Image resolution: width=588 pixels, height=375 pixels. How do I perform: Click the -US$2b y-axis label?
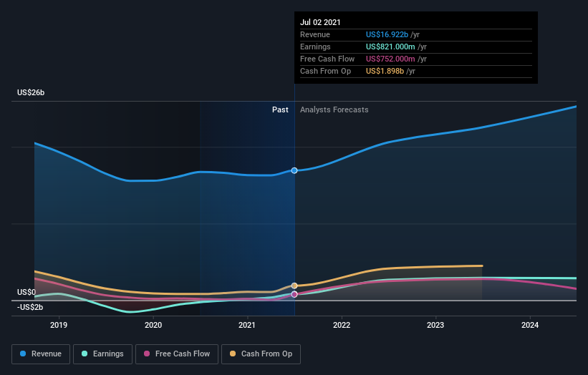pyautogui.click(x=30, y=307)
